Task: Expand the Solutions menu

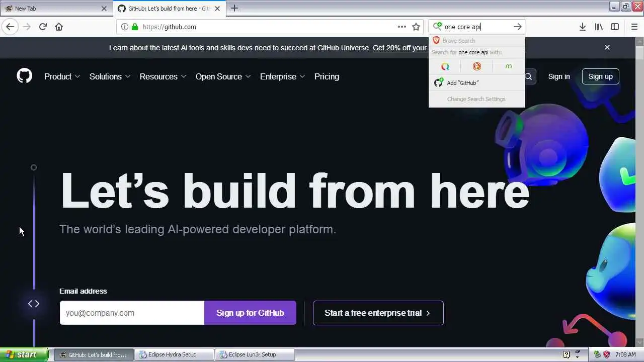Action: 110,76
